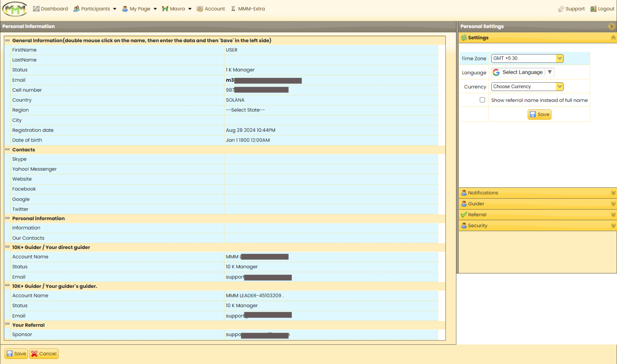Viewport: 617px width, 364px height.
Task: Open the My Page menu
Action: [x=139, y=9]
